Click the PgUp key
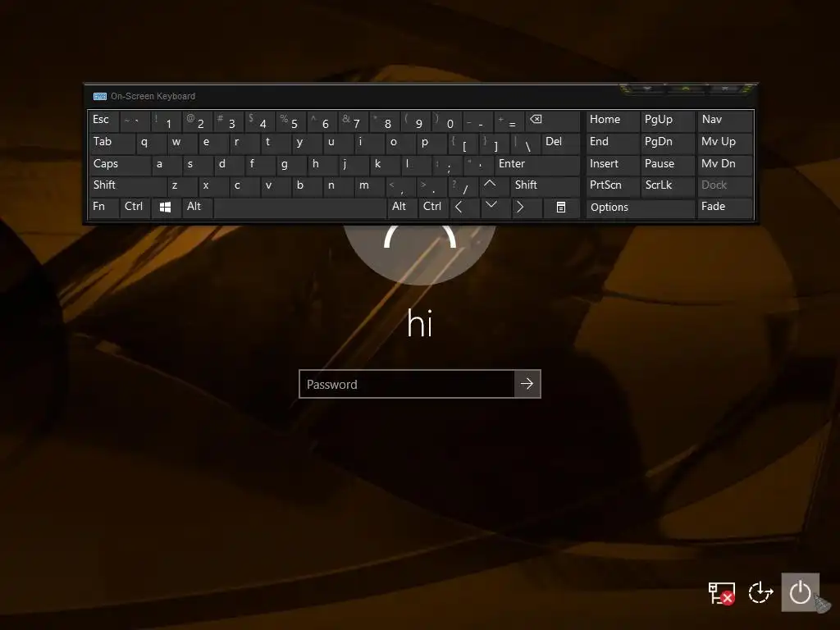Image resolution: width=840 pixels, height=630 pixels. point(667,121)
